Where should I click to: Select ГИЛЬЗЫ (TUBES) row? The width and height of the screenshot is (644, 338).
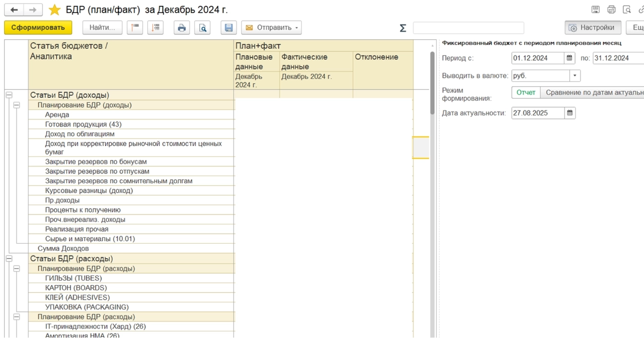[131, 278]
